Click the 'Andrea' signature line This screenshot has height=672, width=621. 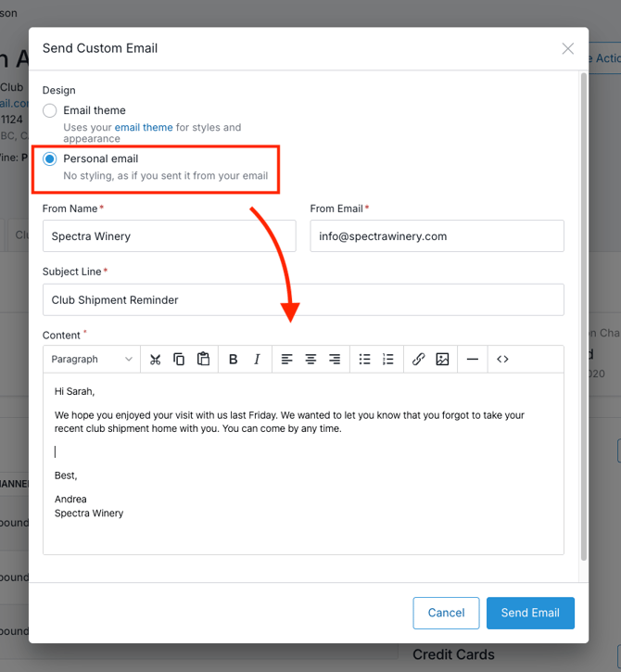(70, 499)
